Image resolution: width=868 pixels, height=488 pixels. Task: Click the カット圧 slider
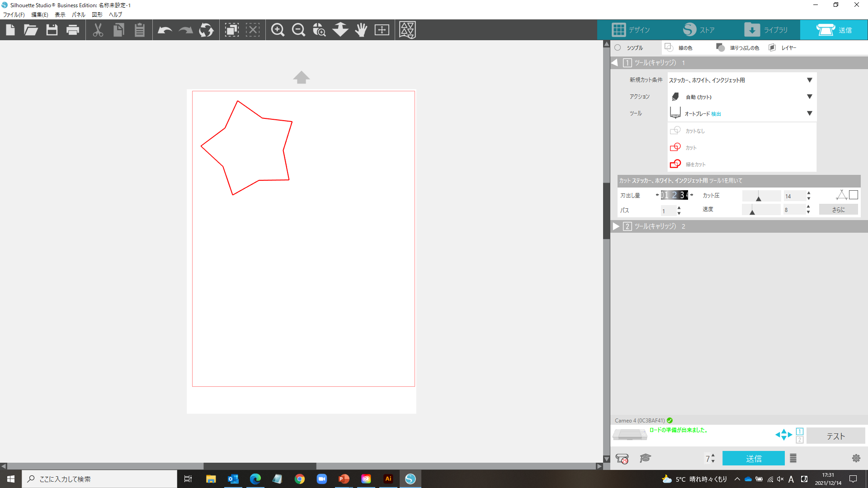[762, 196]
